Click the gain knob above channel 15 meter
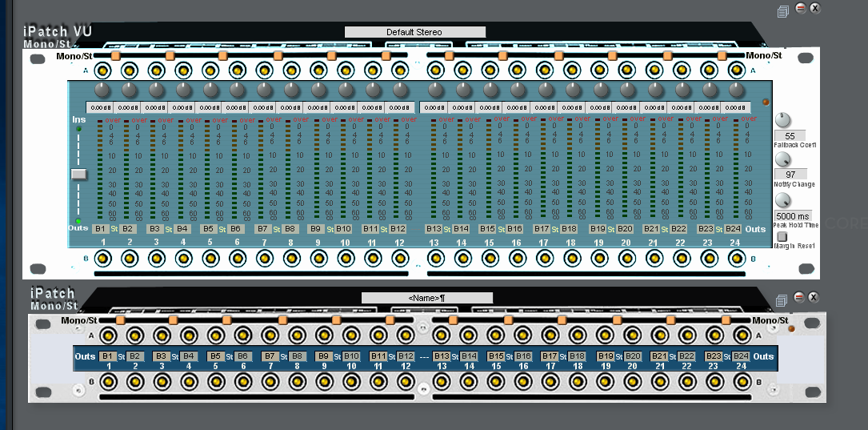Viewport: 868px width, 430px height. [490, 90]
